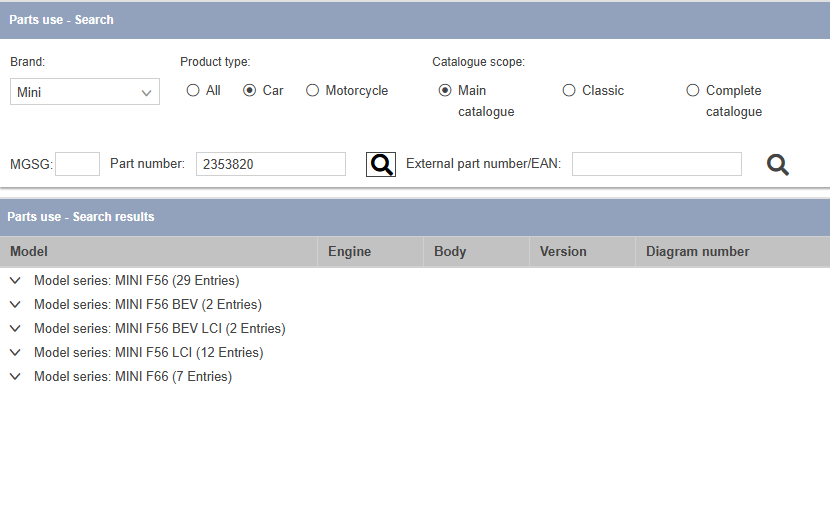Expand the MINI F56 (29 Entries) chevron
Viewport: 830px width, 517px height.
pos(15,280)
